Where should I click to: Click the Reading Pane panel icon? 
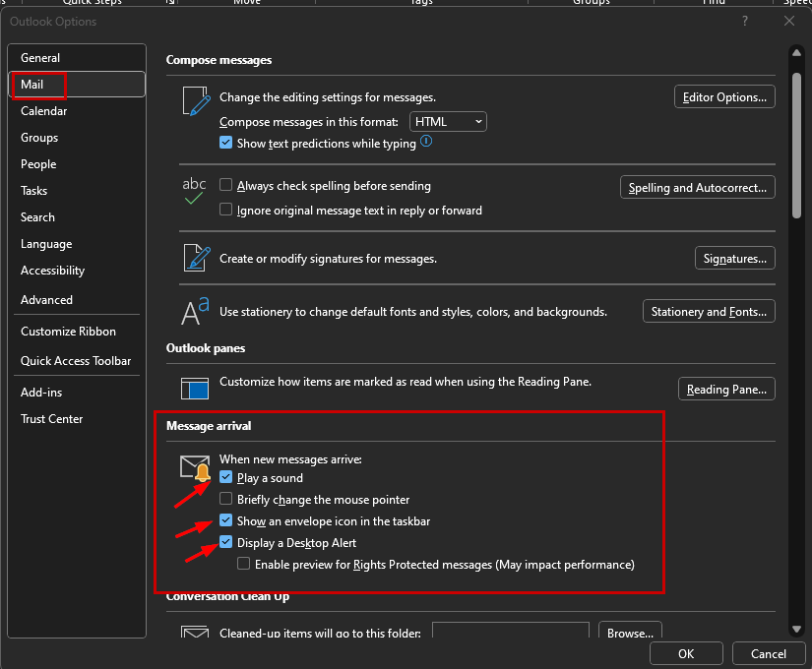coord(194,388)
